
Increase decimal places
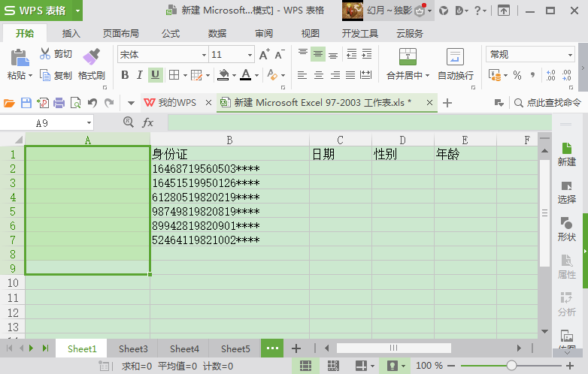coord(550,75)
